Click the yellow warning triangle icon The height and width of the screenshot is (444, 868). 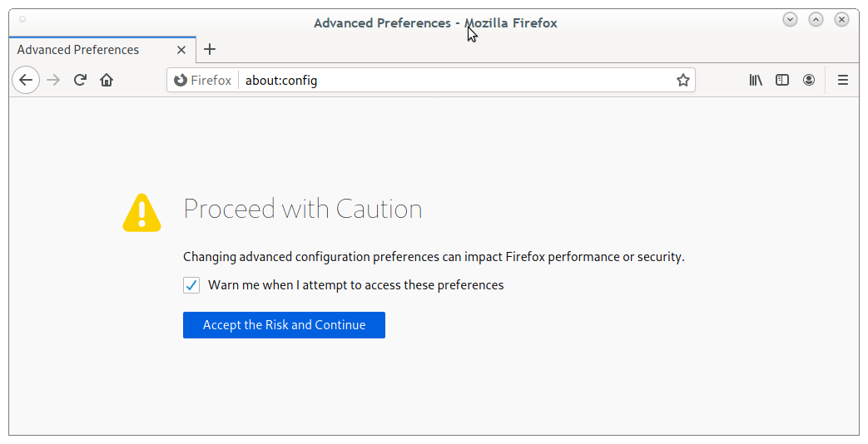(x=141, y=213)
